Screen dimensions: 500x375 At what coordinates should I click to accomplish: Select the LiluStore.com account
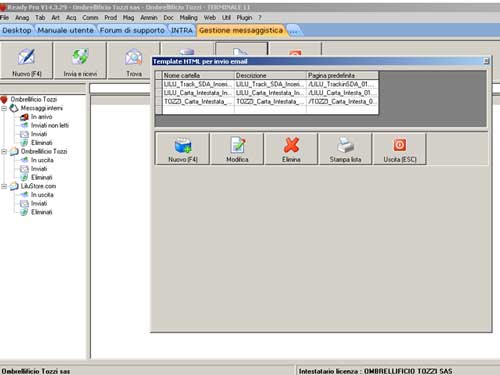(38, 186)
